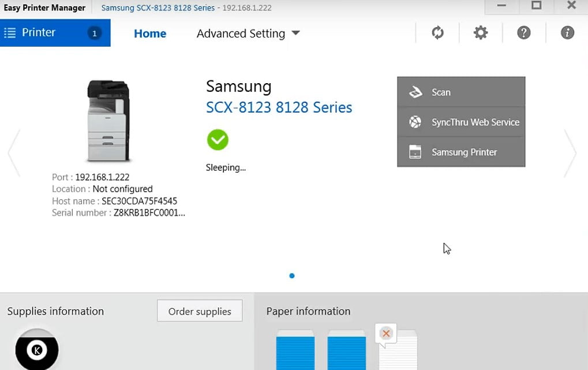Click the SyncThru Web Service globe icon

[415, 122]
